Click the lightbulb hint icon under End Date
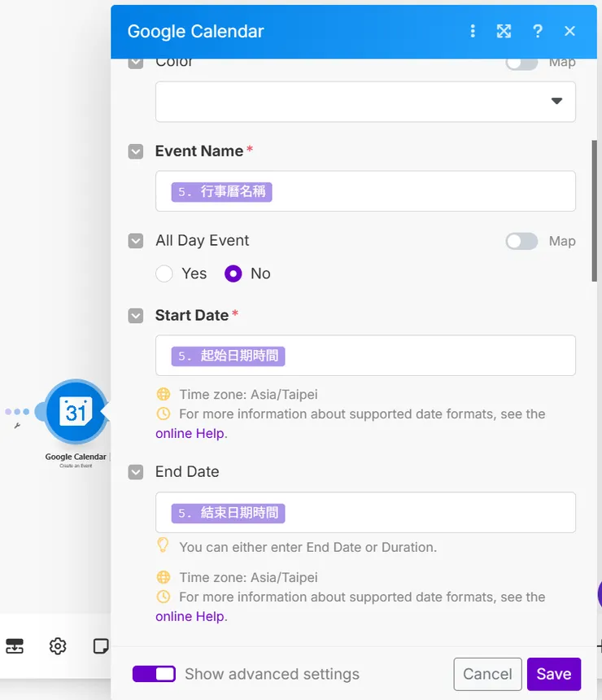 [x=164, y=545]
